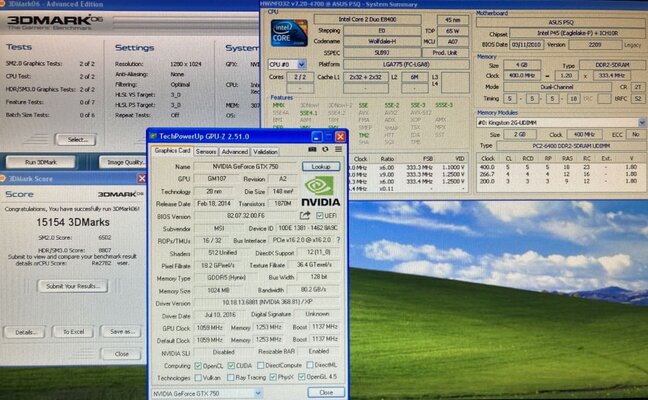Click the 512 Unified shaders field
The image size is (648, 400).
click(x=222, y=253)
